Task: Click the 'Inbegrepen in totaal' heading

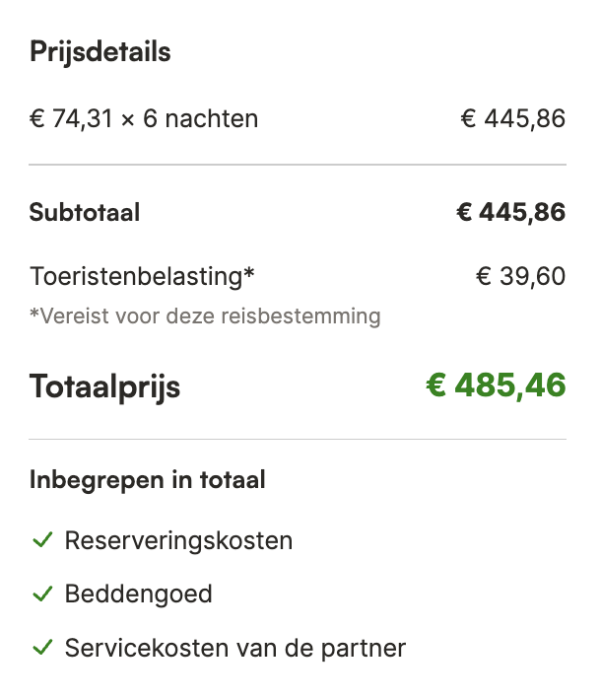Action: click(x=148, y=480)
